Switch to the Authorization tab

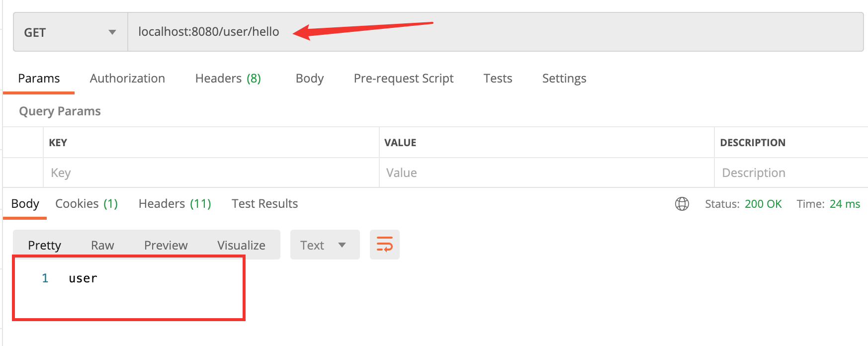(x=127, y=79)
